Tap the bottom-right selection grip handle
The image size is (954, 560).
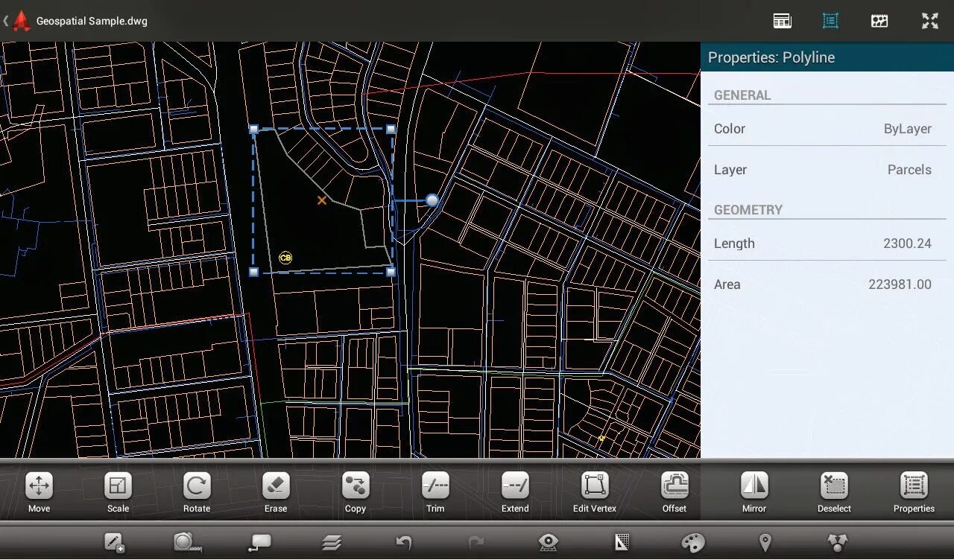(391, 273)
